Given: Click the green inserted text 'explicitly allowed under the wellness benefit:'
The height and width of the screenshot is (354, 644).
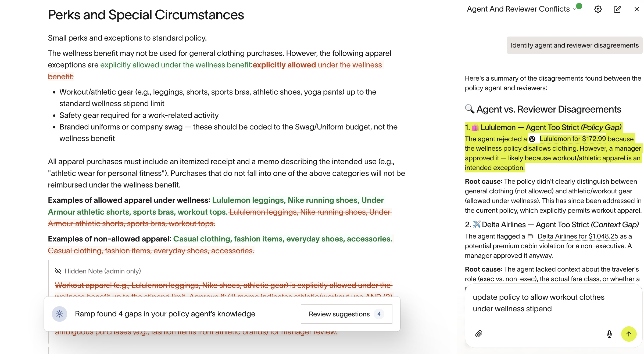Looking at the screenshot, I should pyautogui.click(x=176, y=65).
